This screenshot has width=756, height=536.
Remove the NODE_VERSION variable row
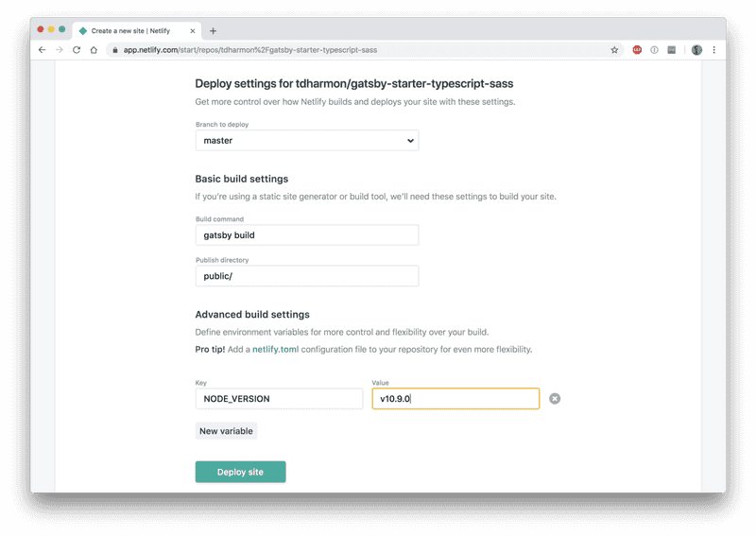tap(555, 399)
